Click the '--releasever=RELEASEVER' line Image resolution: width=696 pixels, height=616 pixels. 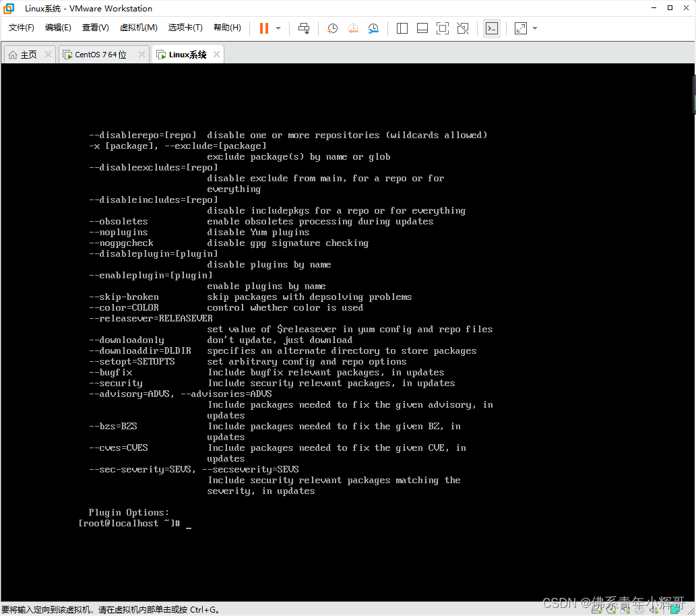(x=151, y=318)
